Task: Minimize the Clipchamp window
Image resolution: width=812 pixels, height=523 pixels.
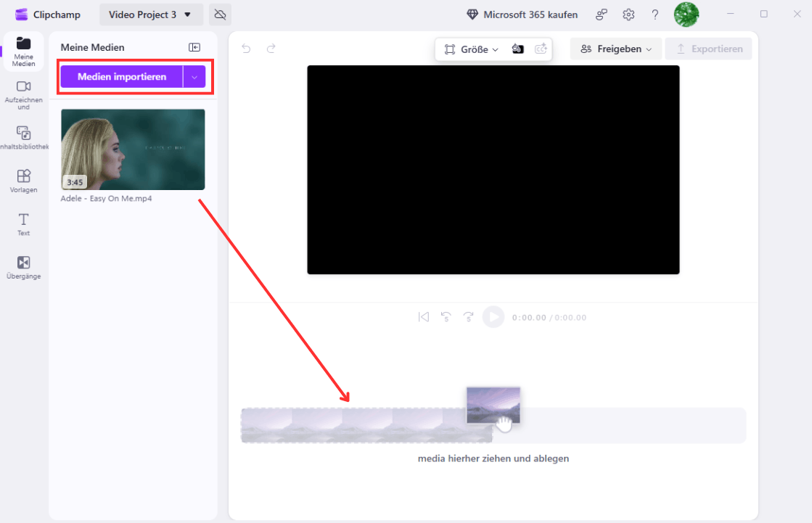Action: [x=730, y=14]
